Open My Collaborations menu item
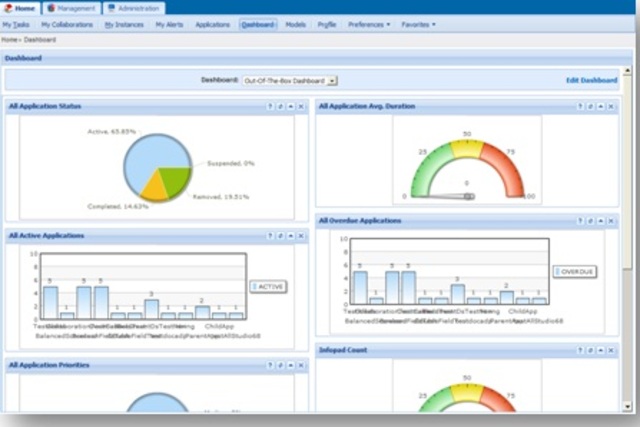 [x=67, y=24]
